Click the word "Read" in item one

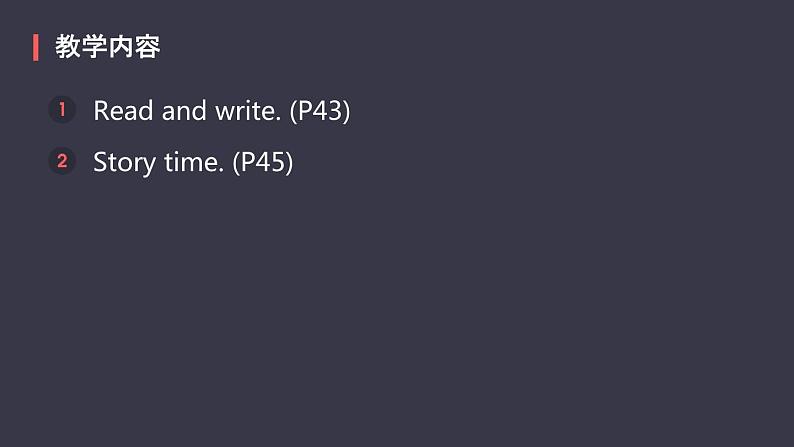[x=124, y=111]
